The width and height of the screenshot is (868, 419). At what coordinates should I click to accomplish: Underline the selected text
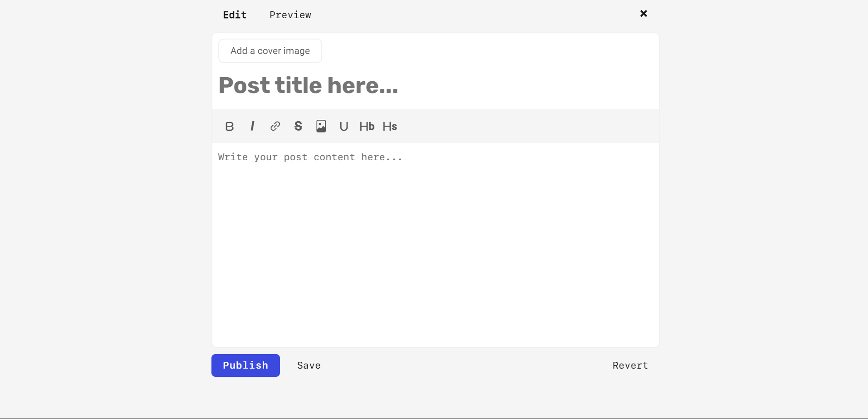(344, 126)
